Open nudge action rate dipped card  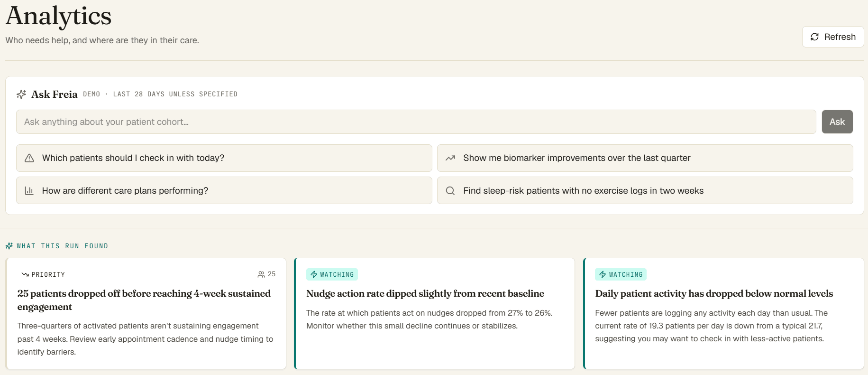[435, 313]
